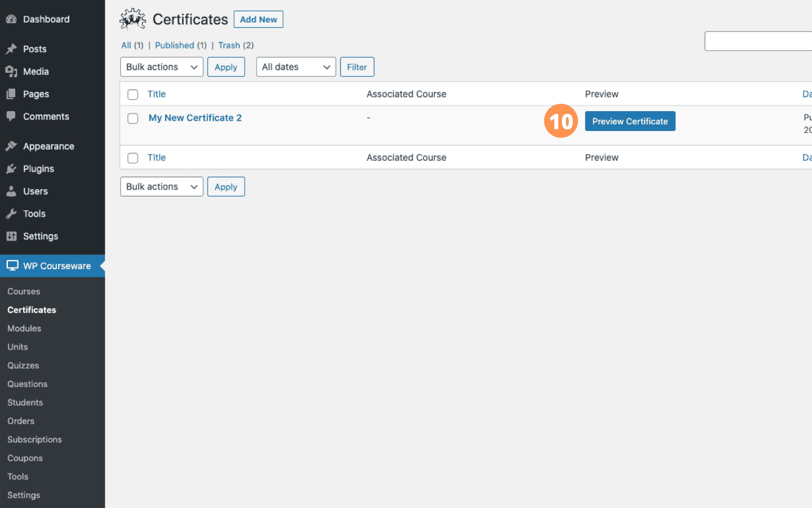Screen dimensions: 812x508
Task: Click the Add New button
Action: pyautogui.click(x=258, y=19)
